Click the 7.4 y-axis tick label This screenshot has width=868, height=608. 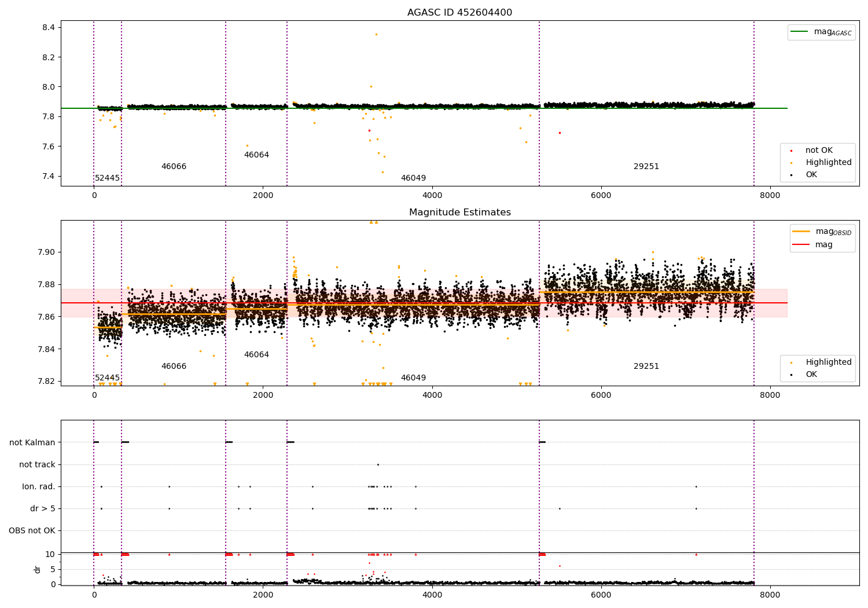pos(49,177)
